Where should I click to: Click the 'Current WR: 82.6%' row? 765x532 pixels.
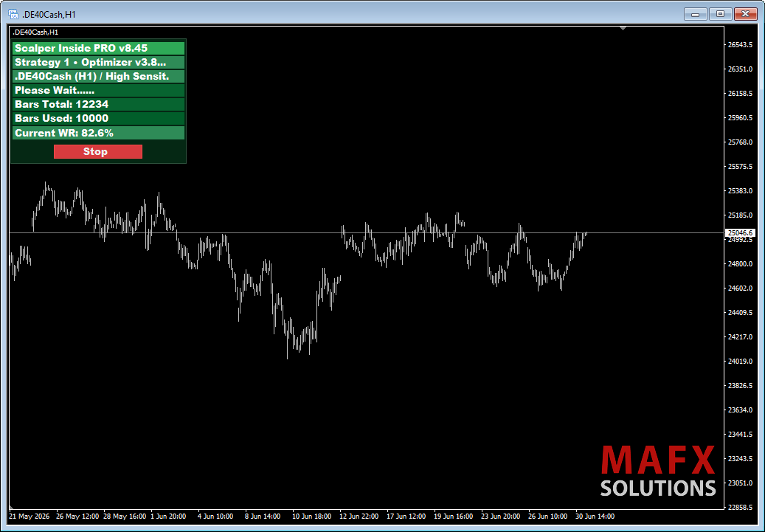pyautogui.click(x=99, y=133)
